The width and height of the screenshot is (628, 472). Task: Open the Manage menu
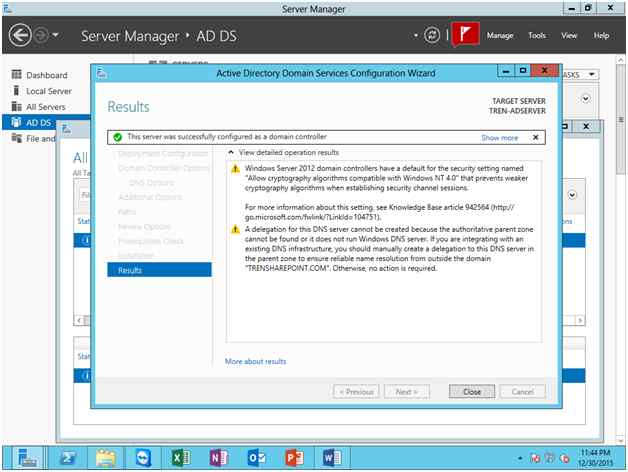coord(500,36)
